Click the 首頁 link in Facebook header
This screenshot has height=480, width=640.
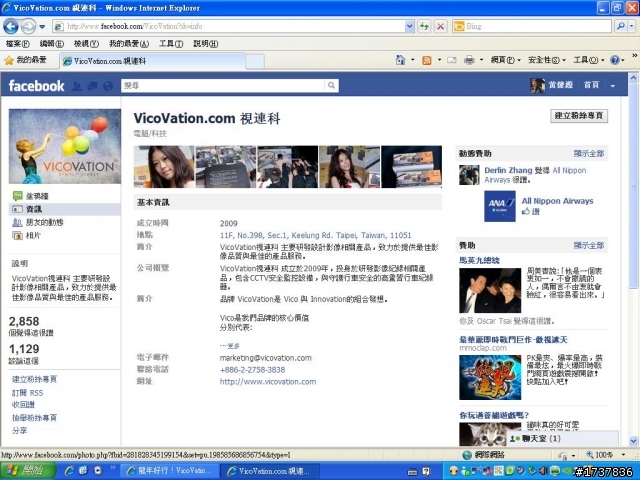(x=591, y=85)
